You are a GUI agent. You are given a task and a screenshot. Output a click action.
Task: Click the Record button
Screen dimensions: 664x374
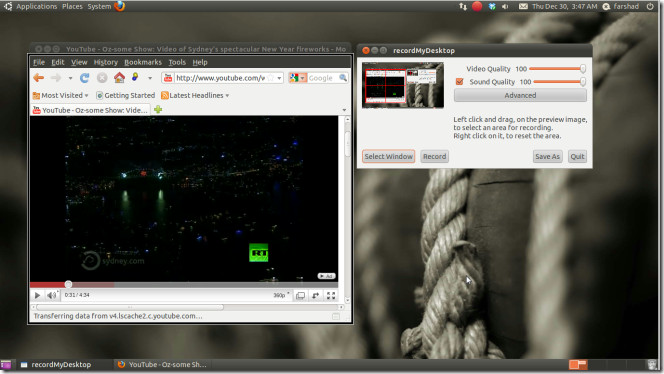pos(434,156)
